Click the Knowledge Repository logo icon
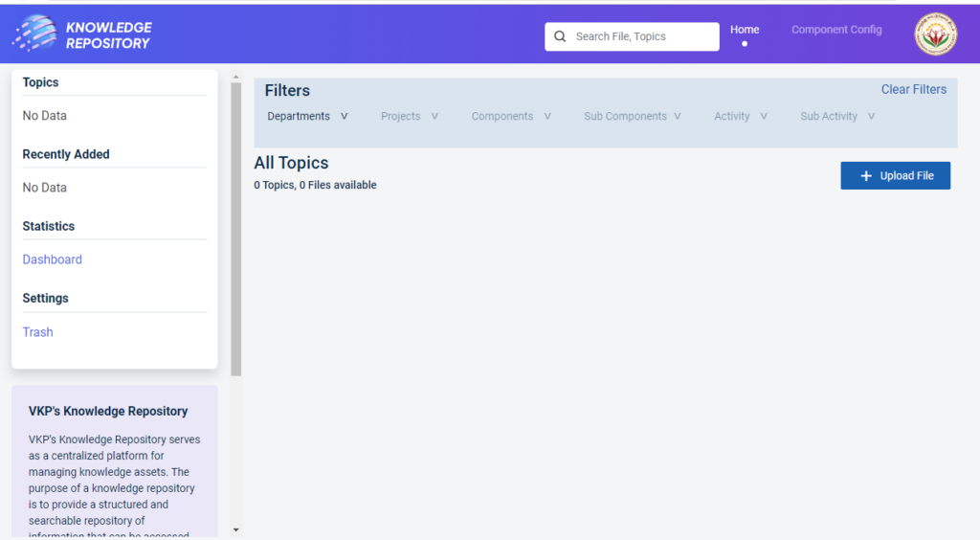The height and width of the screenshot is (540, 980). [35, 34]
